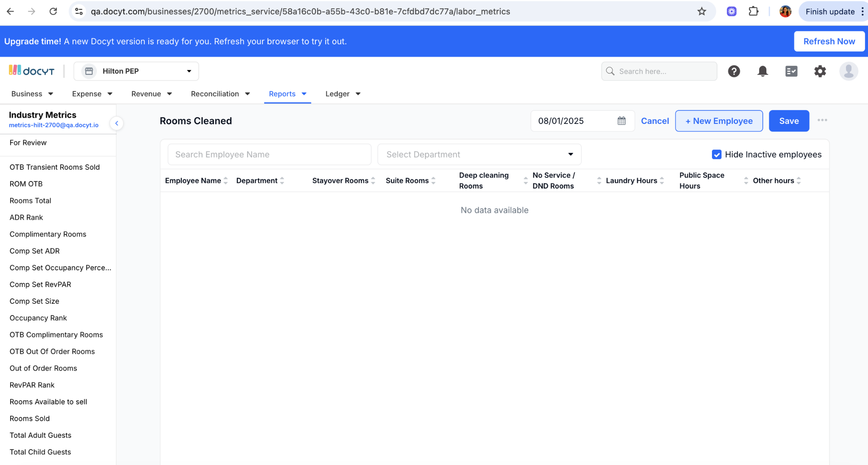Image resolution: width=868 pixels, height=465 pixels.
Task: Click the Refresh Now button
Action: tap(829, 41)
